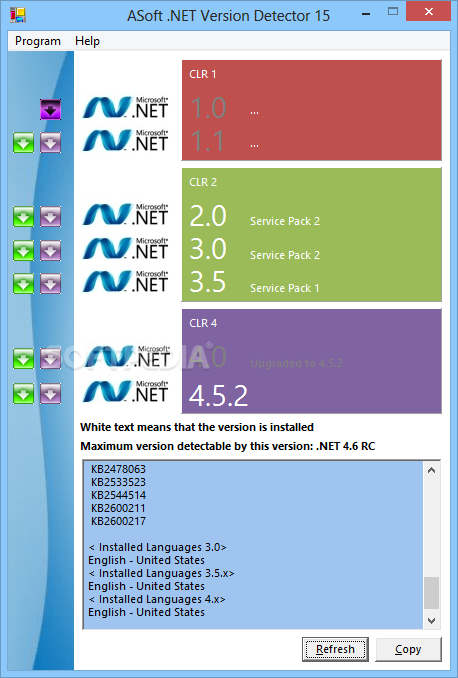This screenshot has height=678, width=458.
Task: Click the Microsoft .NET logo beside 4.5.2
Action: (x=125, y=391)
